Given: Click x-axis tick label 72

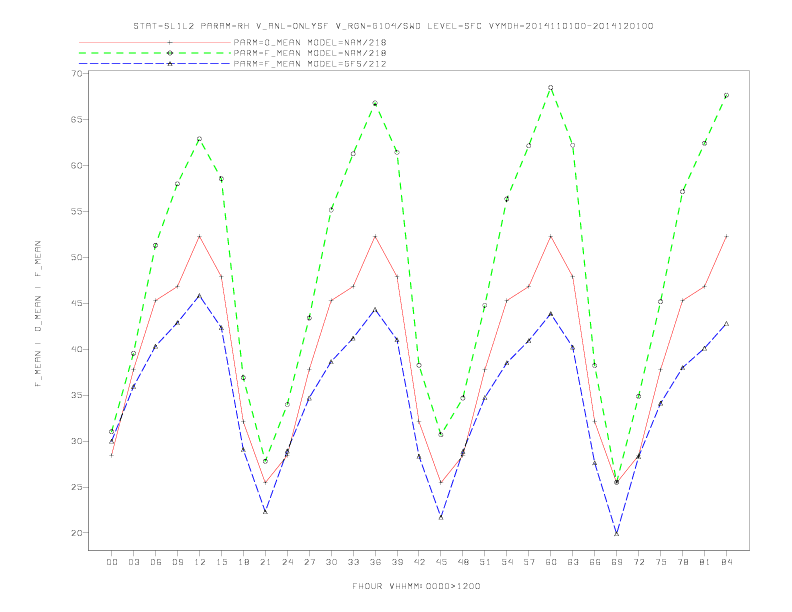Looking at the screenshot, I should point(638,562).
